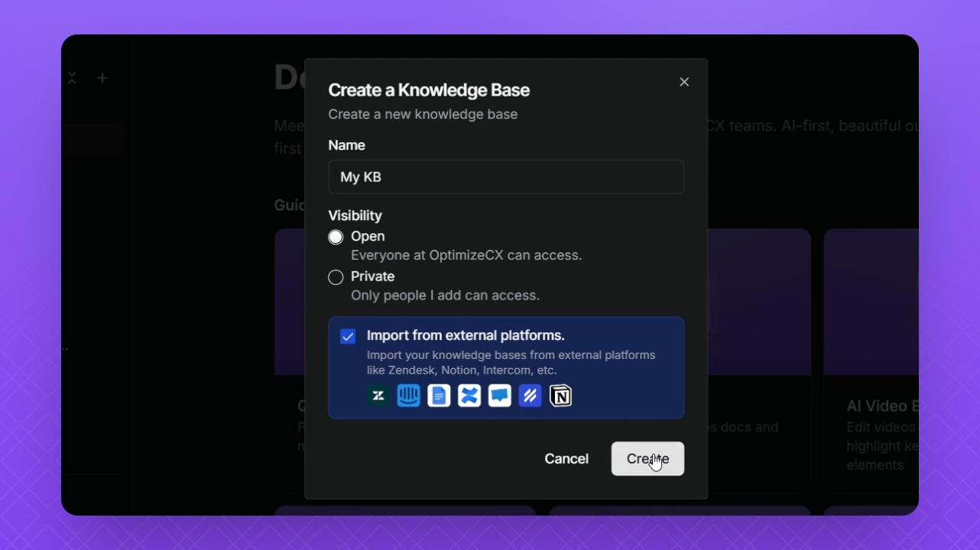Click the "Create a Knowledge Base" dialog title
Image resolution: width=980 pixels, height=550 pixels.
click(429, 90)
